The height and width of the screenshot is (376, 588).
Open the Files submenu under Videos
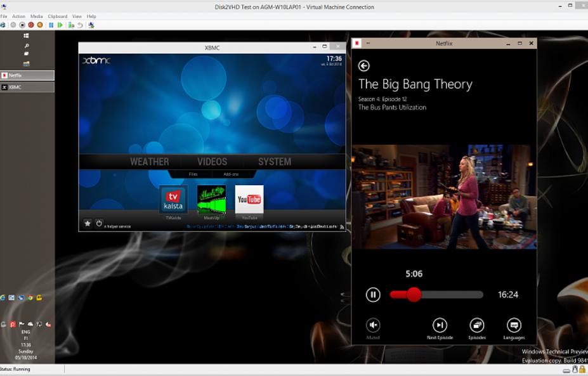193,174
